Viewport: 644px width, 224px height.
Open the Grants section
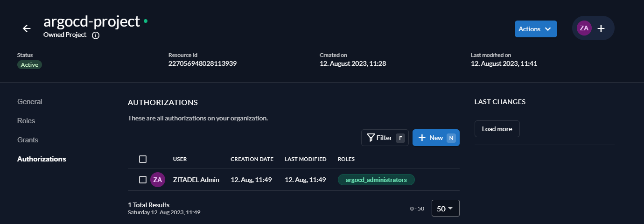point(28,140)
